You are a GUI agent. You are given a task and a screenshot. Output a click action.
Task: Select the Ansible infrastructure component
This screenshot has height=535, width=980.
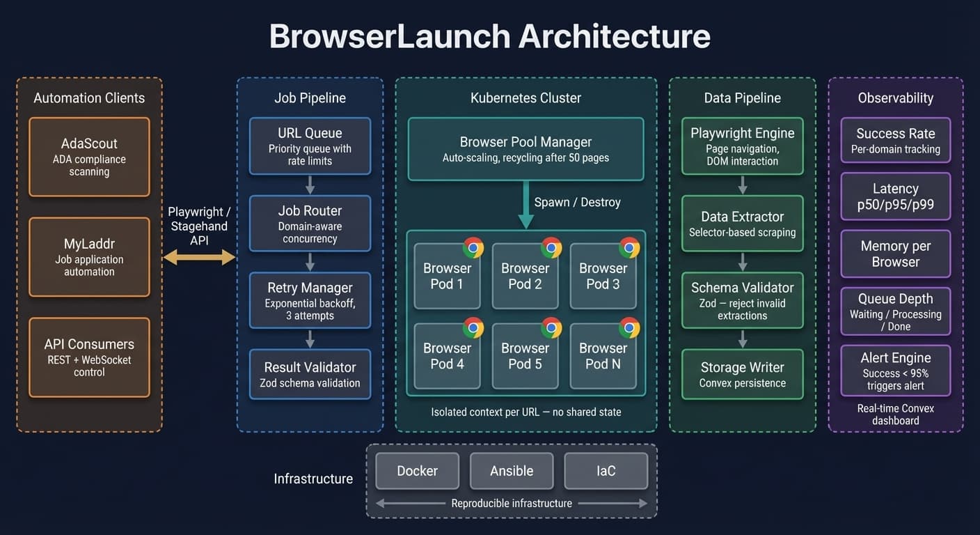tap(512, 471)
